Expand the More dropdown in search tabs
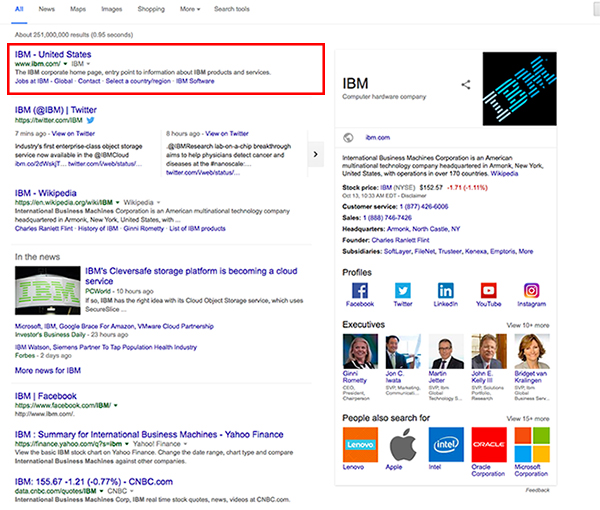 [190, 9]
